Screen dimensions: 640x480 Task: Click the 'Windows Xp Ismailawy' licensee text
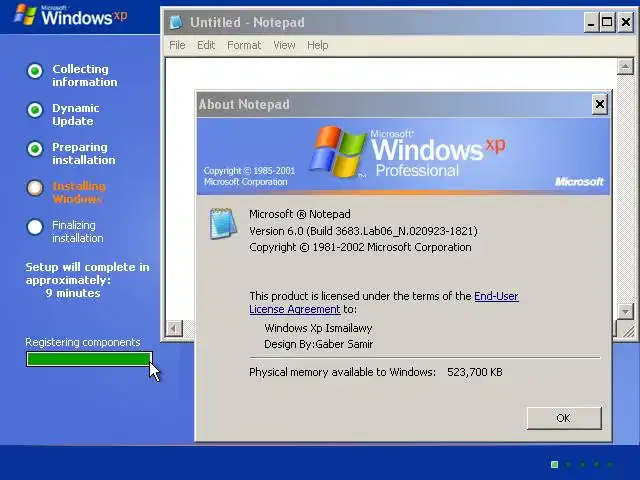coord(318,328)
